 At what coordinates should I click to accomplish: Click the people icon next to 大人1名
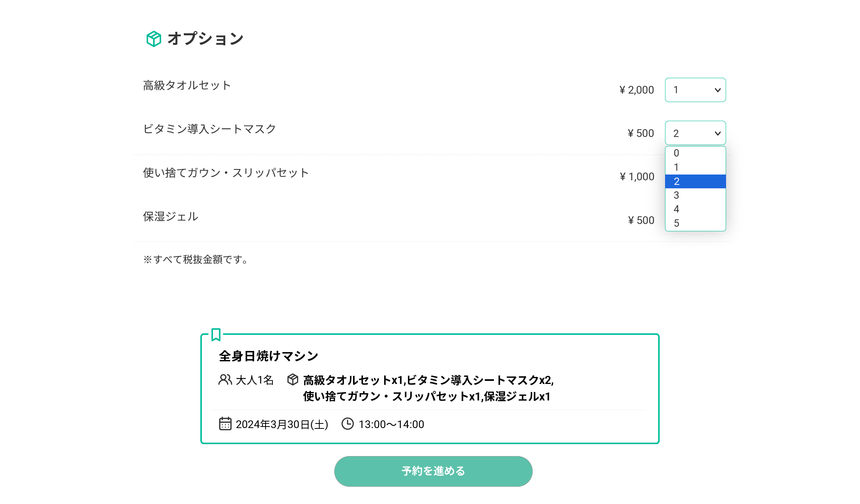tap(225, 380)
